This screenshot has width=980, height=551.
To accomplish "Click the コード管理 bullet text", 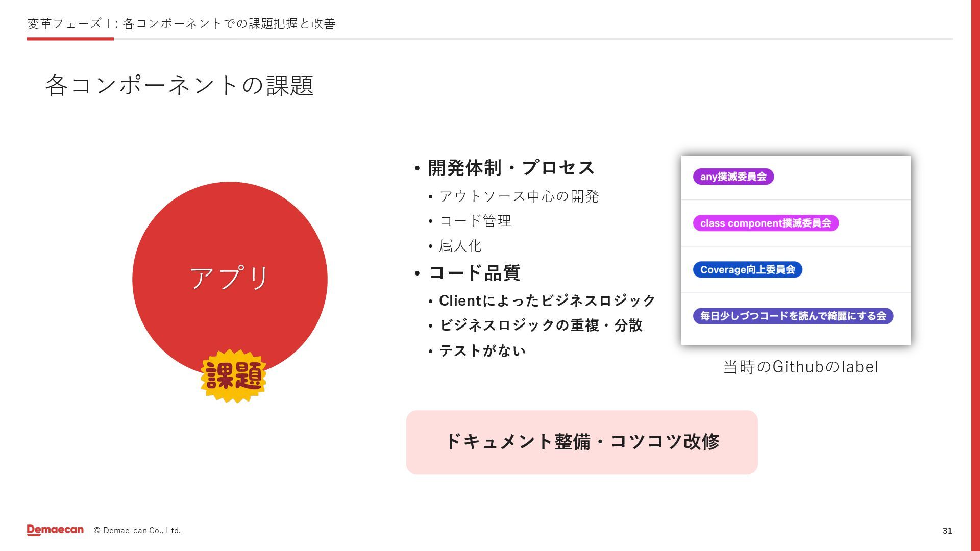I will coord(475,221).
